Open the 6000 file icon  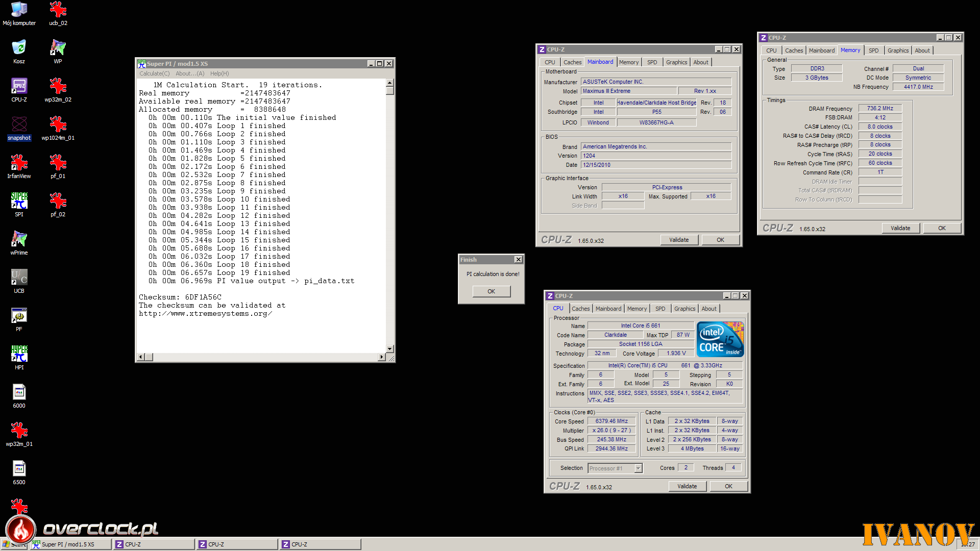[x=19, y=396]
